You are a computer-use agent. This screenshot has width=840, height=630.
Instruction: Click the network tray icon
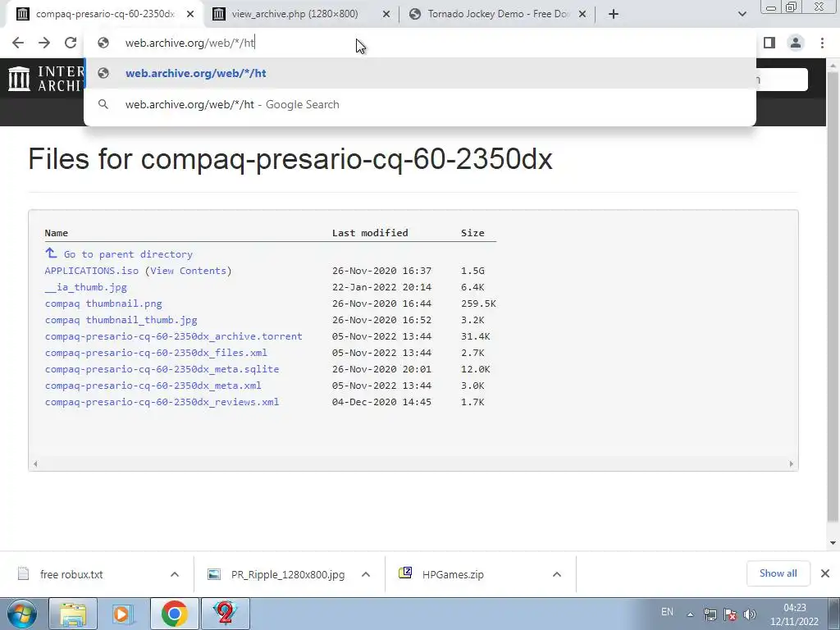(x=710, y=614)
